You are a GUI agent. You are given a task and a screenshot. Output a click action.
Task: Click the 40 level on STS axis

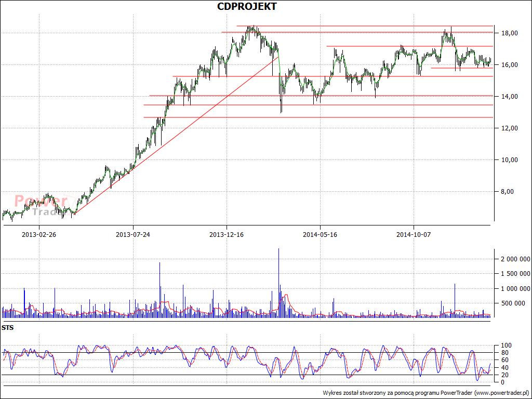[506, 367]
